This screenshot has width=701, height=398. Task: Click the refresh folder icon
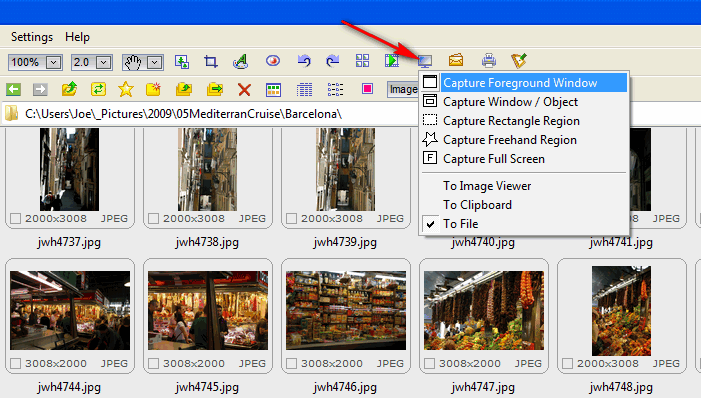coord(98,89)
